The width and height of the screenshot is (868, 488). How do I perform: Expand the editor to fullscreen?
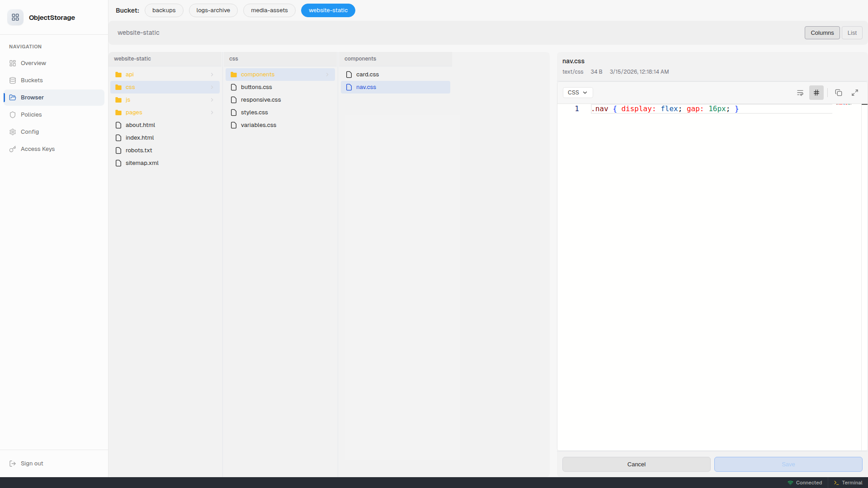coord(855,93)
